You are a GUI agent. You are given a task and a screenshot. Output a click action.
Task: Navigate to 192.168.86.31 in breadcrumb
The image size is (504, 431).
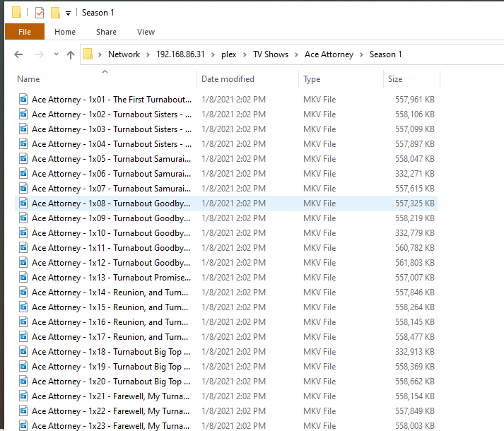[x=181, y=54]
